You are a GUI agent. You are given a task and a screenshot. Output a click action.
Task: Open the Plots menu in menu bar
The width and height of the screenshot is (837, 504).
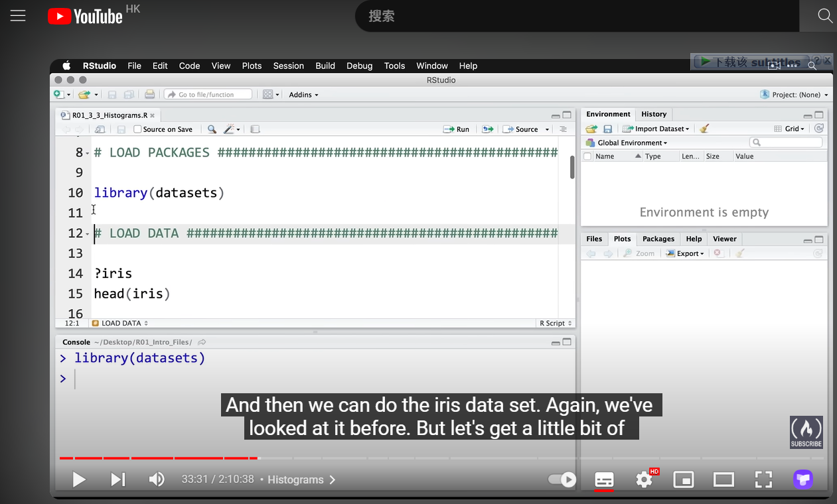252,66
